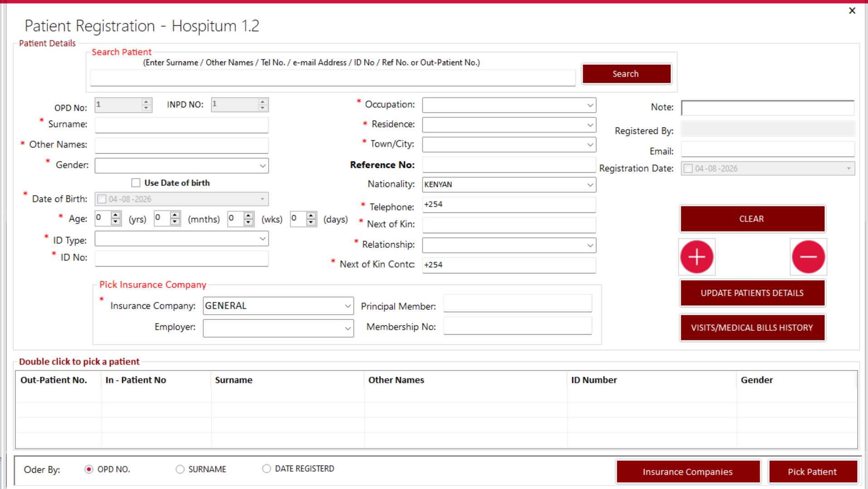Expand the Relationship dropdown
The height and width of the screenshot is (489, 868).
tap(590, 245)
